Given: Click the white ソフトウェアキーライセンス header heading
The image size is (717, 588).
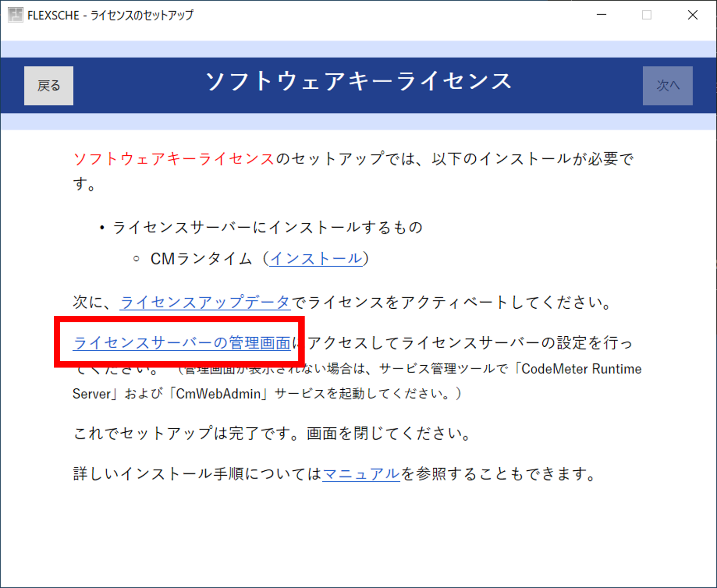Looking at the screenshot, I should (x=358, y=82).
